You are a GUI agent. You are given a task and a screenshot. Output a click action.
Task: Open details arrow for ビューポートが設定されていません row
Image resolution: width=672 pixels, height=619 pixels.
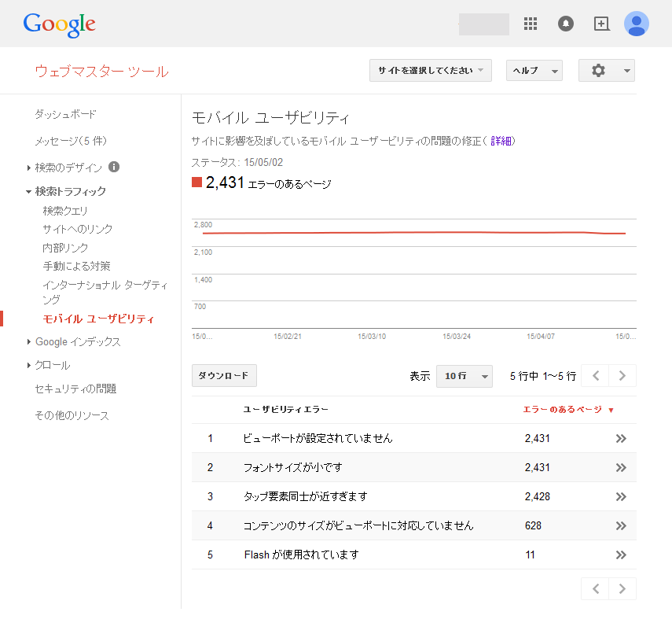(621, 438)
